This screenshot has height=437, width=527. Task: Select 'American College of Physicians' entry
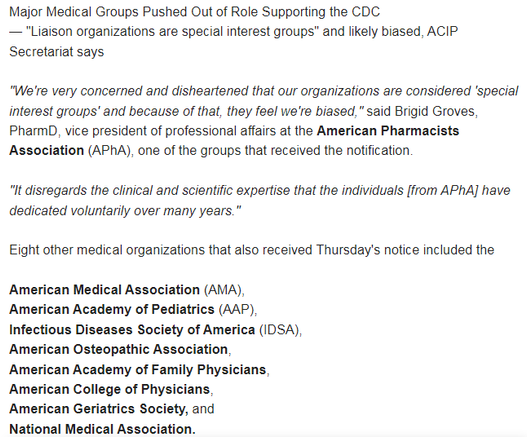pyautogui.click(x=110, y=389)
